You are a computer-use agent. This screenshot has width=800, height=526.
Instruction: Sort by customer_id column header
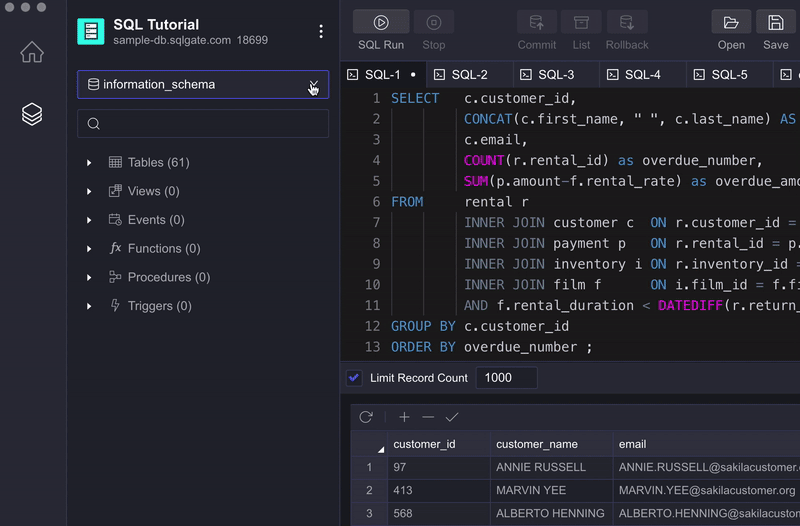tap(439, 444)
